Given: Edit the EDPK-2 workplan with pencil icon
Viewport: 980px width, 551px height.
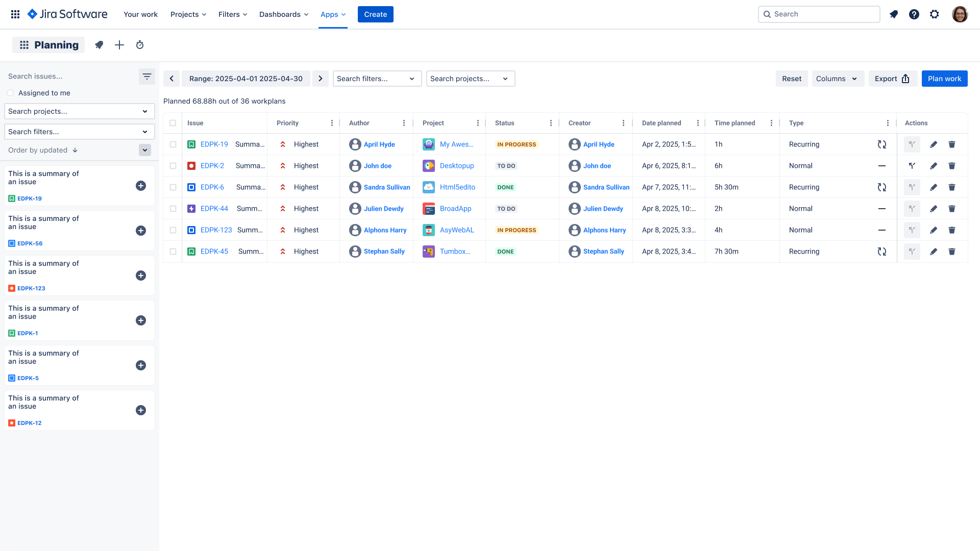Looking at the screenshot, I should (934, 166).
